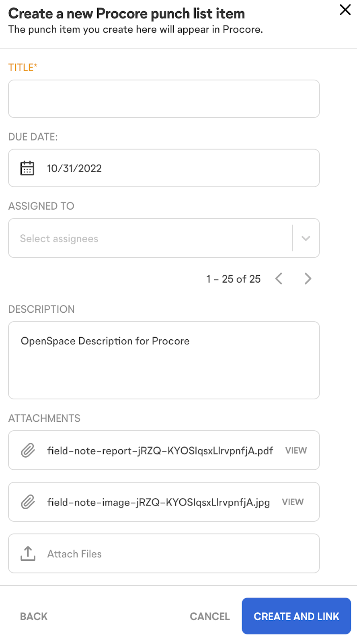This screenshot has height=644, width=357.
Task: Click inside the TITLE input field
Action: point(164,99)
